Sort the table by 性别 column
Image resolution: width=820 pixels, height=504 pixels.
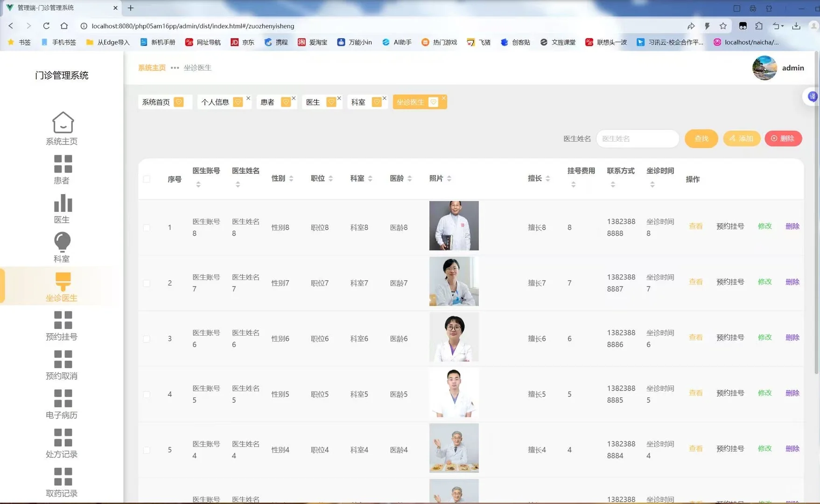click(291, 178)
